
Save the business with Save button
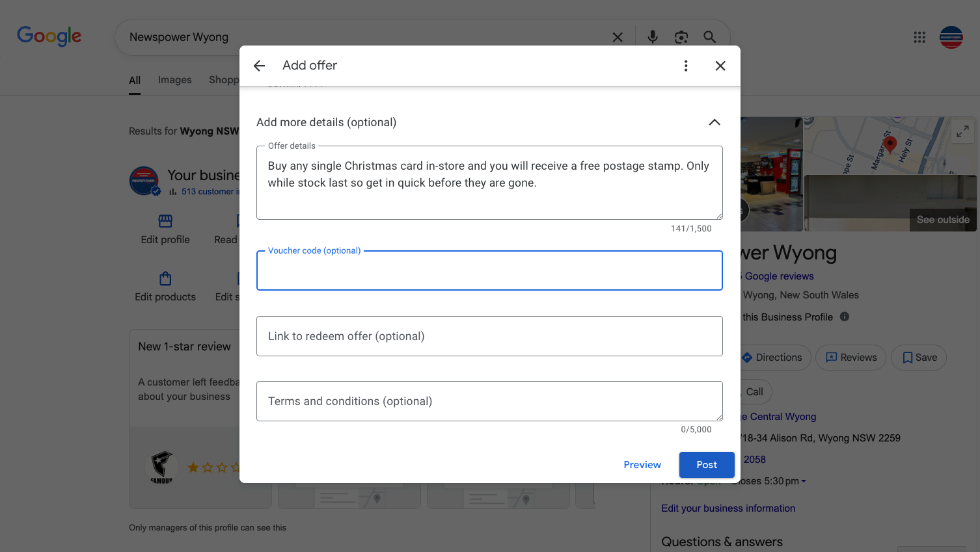(919, 358)
